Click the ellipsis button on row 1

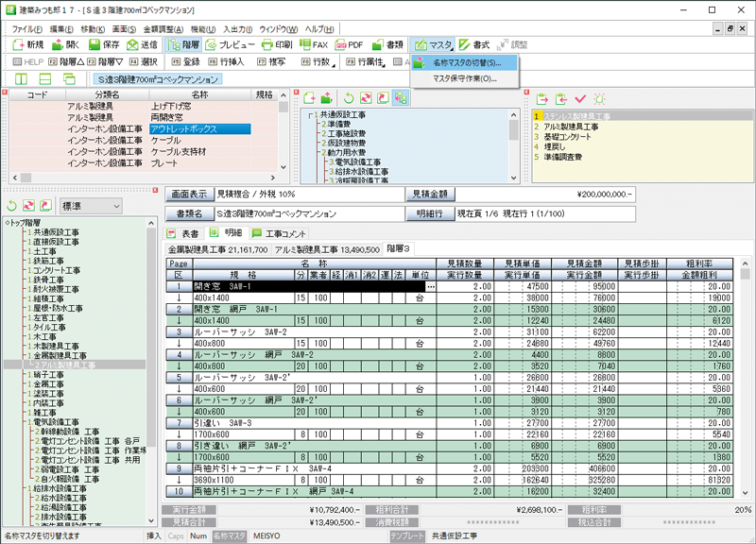[431, 286]
